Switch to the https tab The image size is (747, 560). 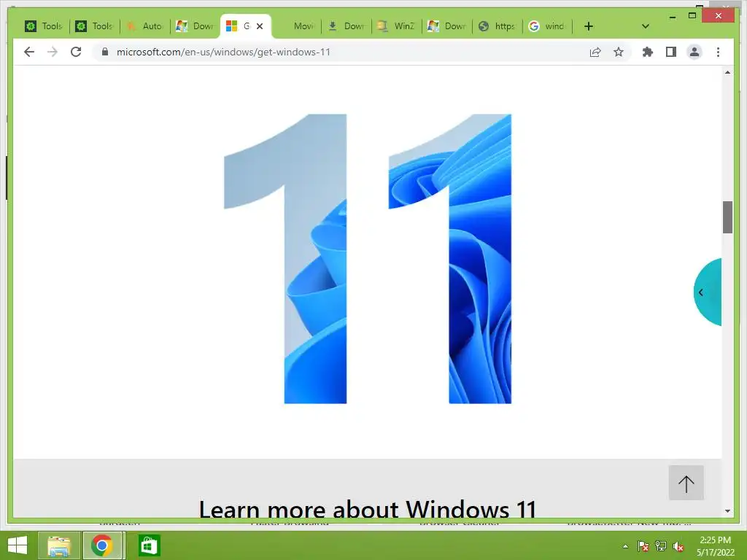498,26
